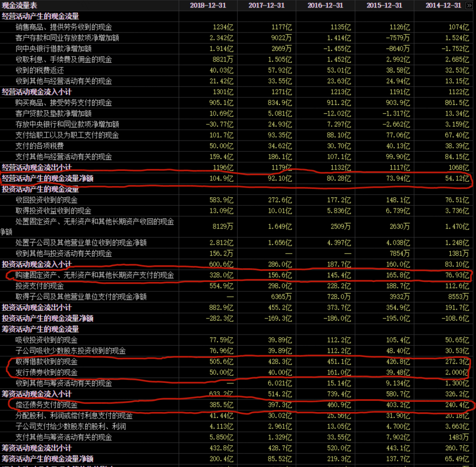476x467 pixels.
Task: Click the 2016-12-31 column header
Action: point(325,5)
